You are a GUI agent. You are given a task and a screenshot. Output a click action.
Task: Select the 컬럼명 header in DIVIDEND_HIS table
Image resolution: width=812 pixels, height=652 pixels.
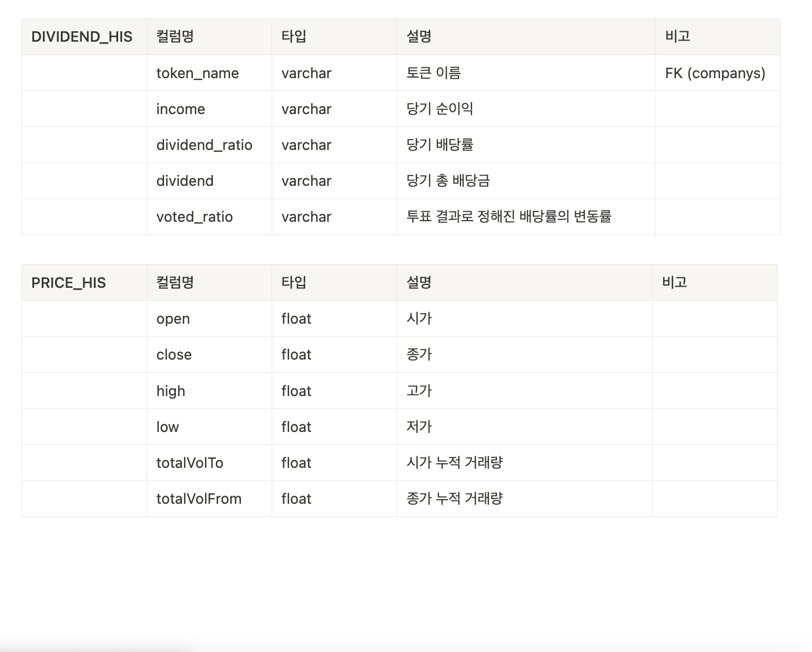click(x=209, y=36)
